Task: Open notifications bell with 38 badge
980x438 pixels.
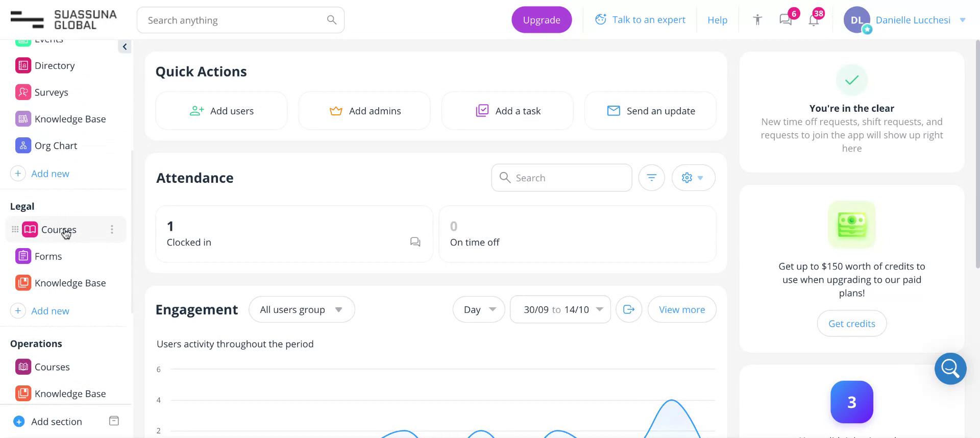Action: pos(814,20)
